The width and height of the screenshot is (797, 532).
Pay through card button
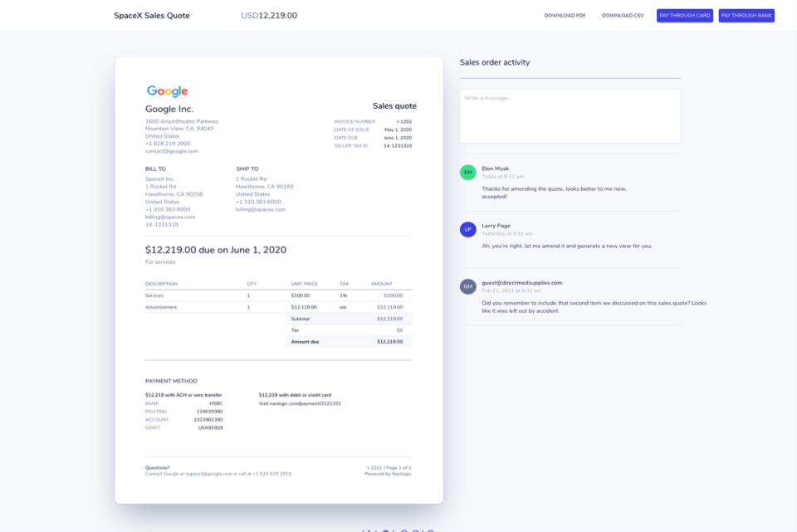[x=685, y=16]
